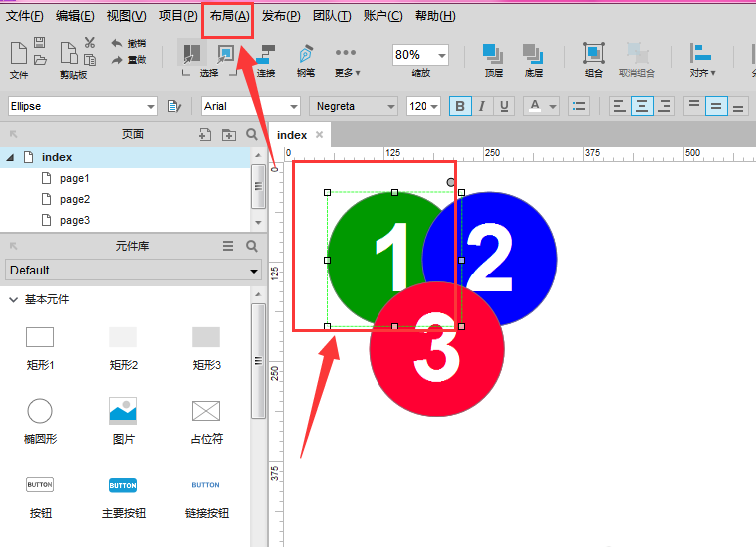Open the 更多 more tools dropdown

347,60
